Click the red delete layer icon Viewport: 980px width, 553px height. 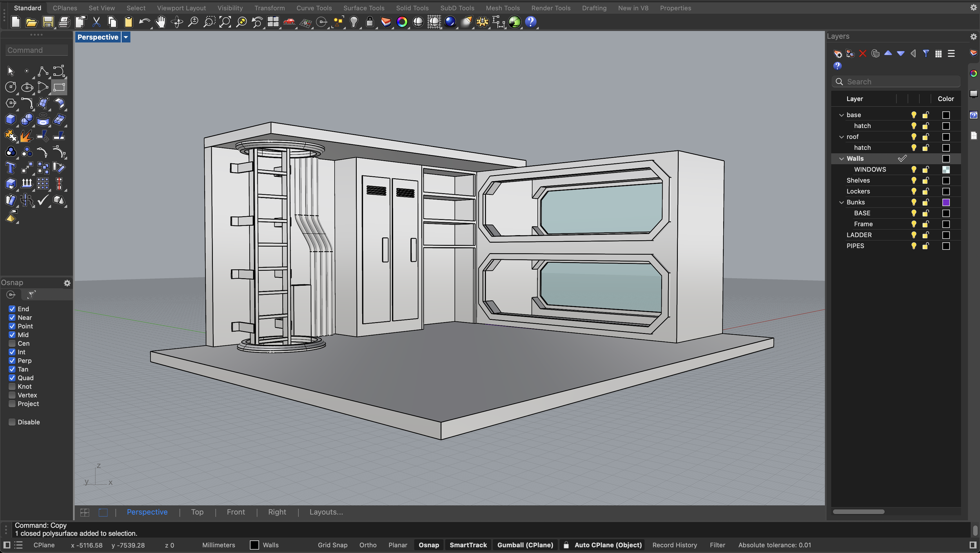point(862,54)
